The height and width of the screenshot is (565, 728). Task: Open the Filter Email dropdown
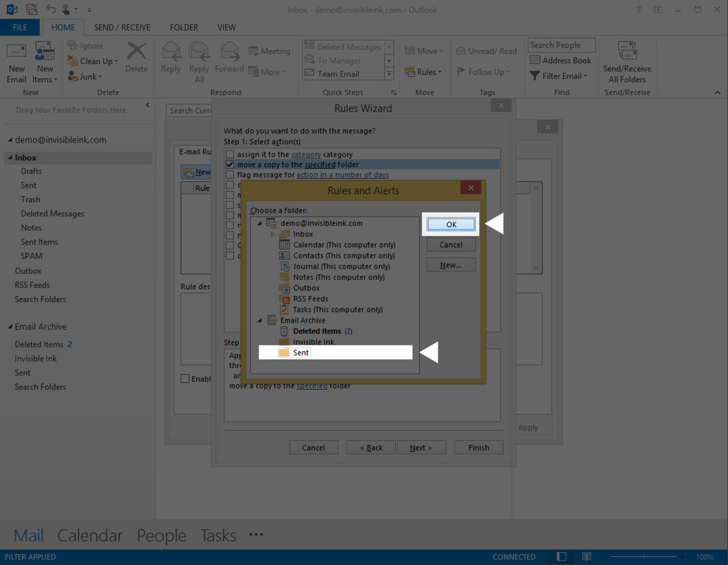pyautogui.click(x=559, y=76)
